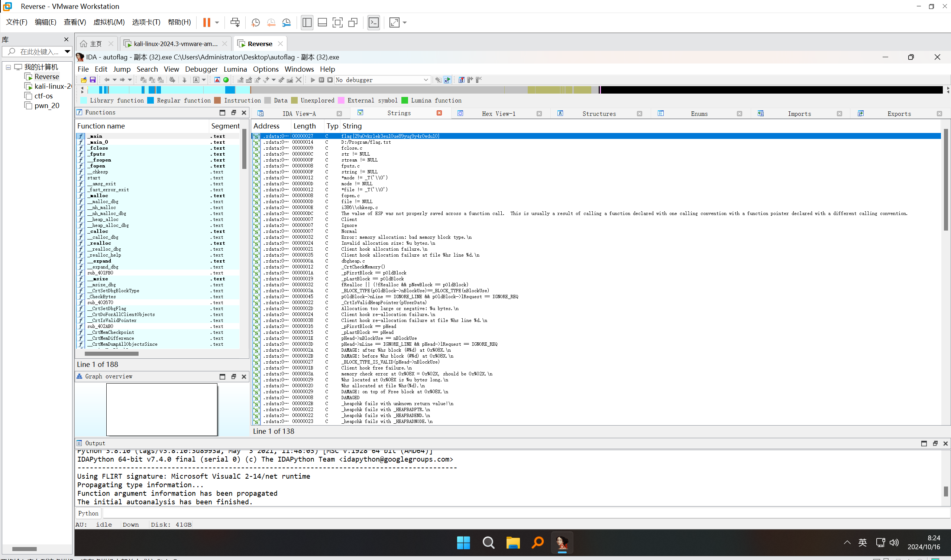The image size is (951, 560).
Task: Collapse the 我的计算机 tree node
Action: point(8,67)
